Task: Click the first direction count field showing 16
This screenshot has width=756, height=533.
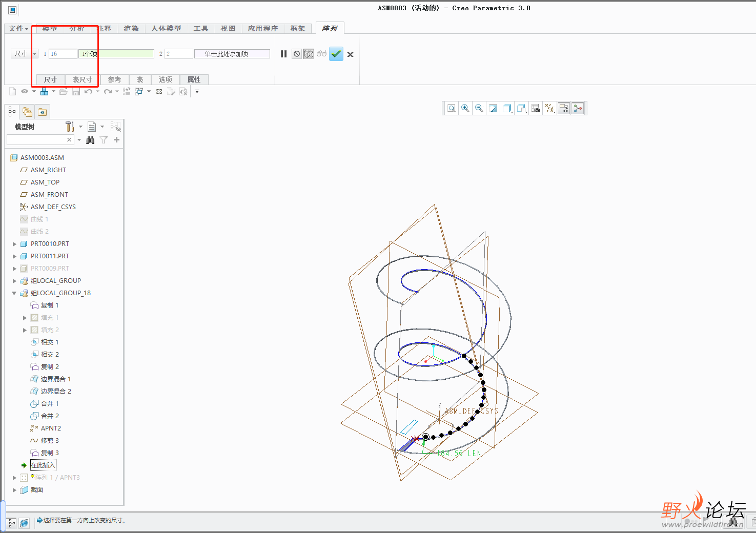Action: click(x=63, y=54)
